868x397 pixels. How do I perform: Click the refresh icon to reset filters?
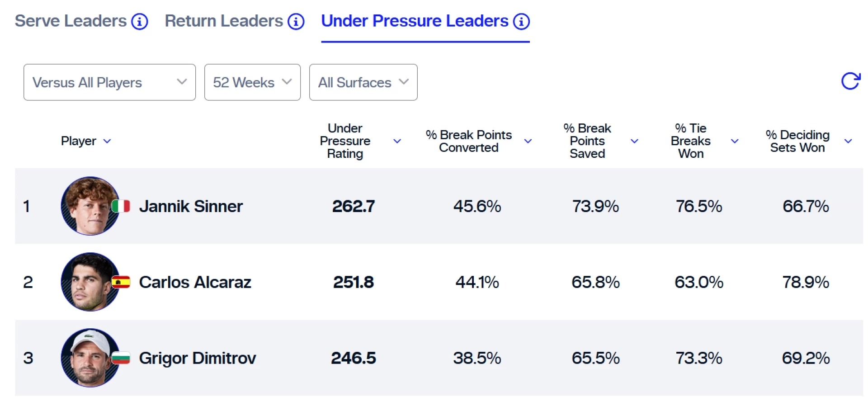tap(850, 81)
